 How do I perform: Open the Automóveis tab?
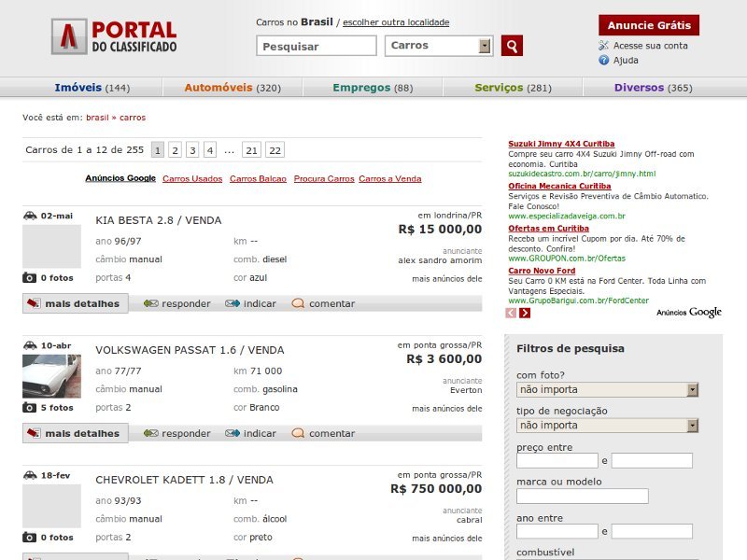pos(233,88)
